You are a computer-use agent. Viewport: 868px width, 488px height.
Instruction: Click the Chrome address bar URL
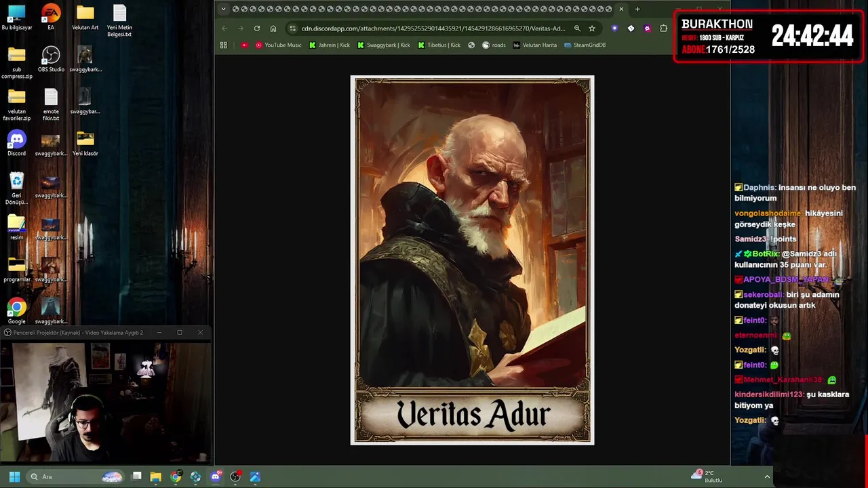[x=433, y=28]
